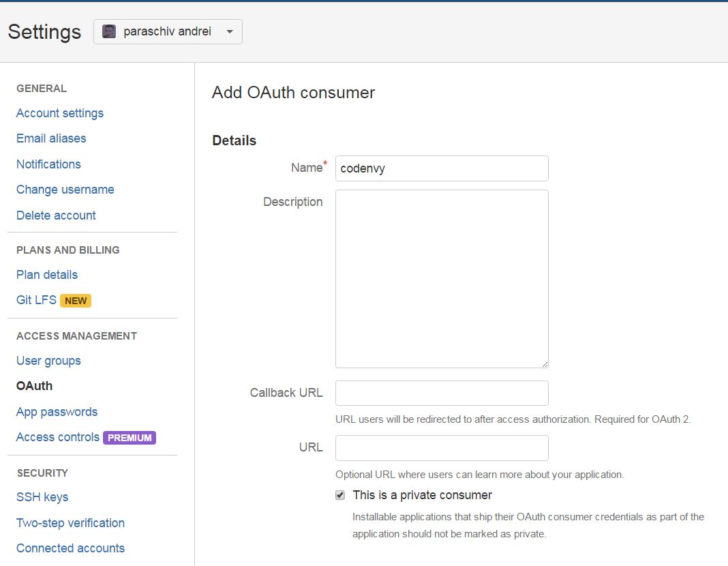Click inside the Callback URL field
Viewport: 728px width, 566px height.
point(442,393)
